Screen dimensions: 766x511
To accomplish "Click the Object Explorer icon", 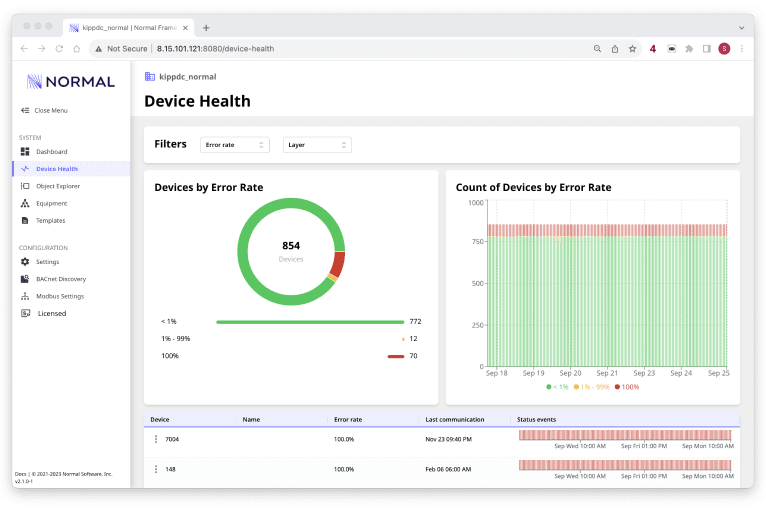I will 25,186.
